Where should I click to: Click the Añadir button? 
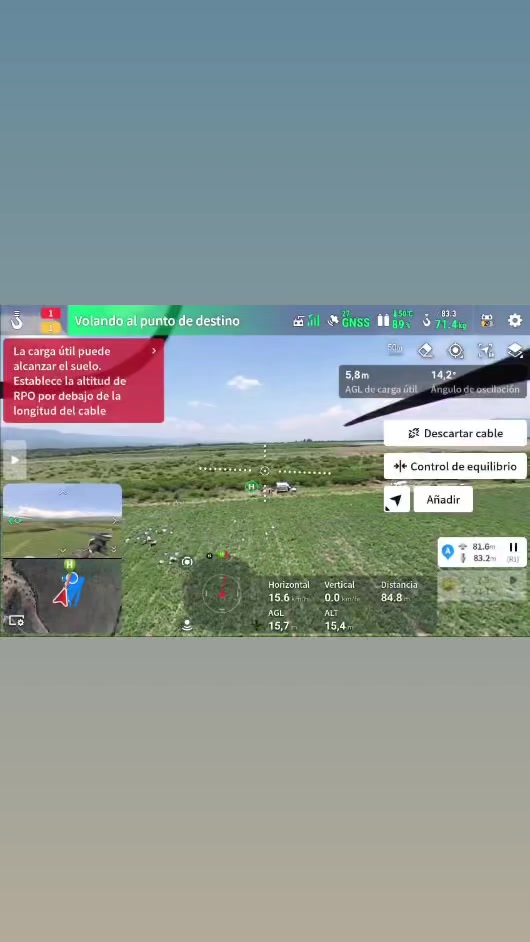[443, 499]
